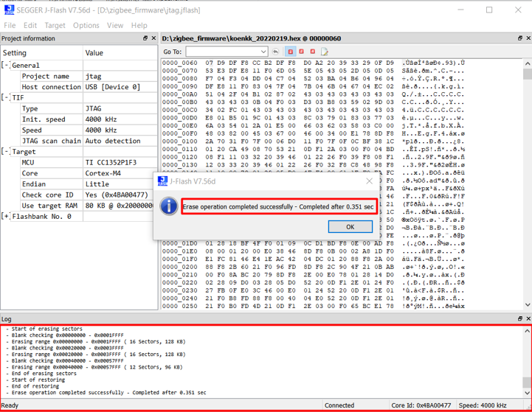Click the J-Flash V7.56d dialog logo icon
This screenshot has height=412, width=532.
point(162,181)
